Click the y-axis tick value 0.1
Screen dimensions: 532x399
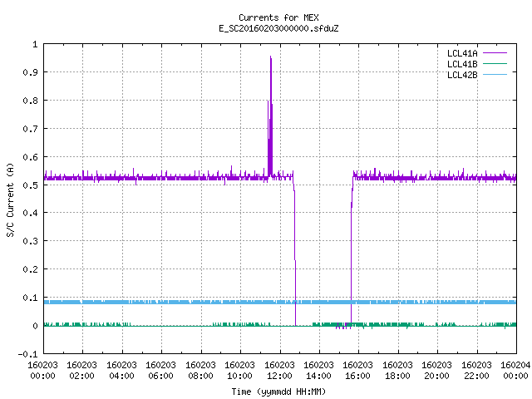[30, 298]
